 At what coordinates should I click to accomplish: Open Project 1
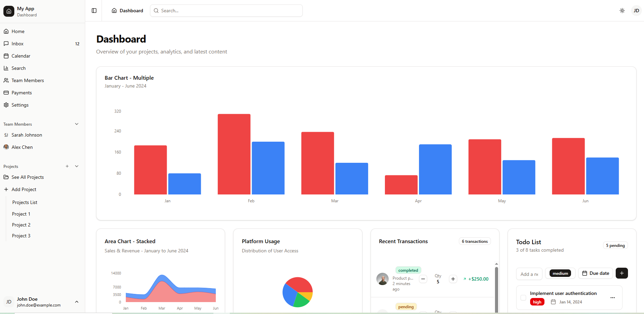coord(21,214)
